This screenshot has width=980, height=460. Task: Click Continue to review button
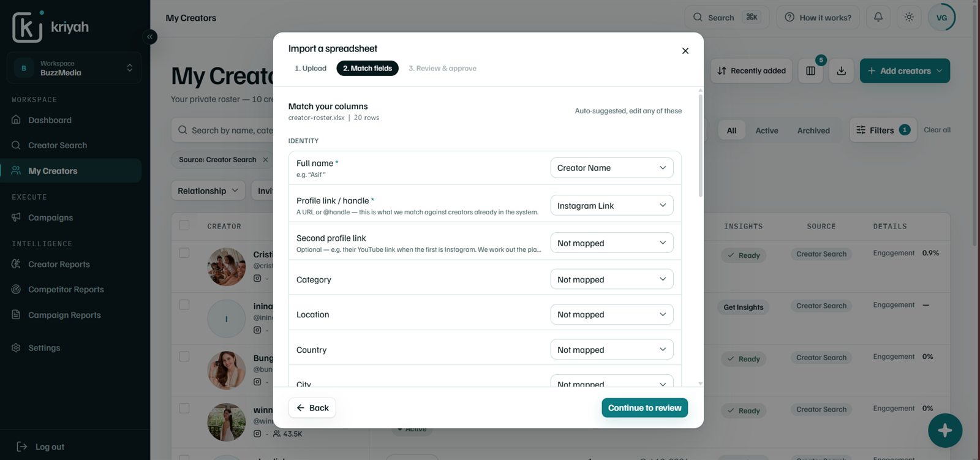point(644,408)
